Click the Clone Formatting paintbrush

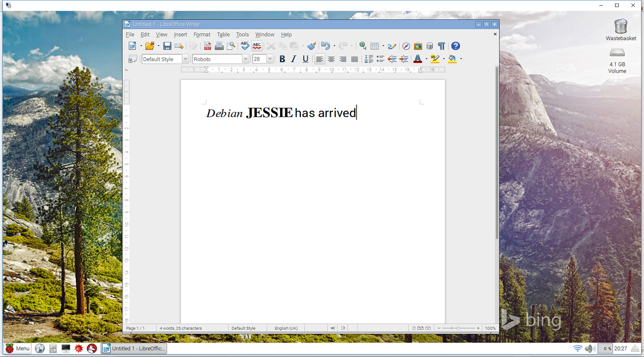312,46
